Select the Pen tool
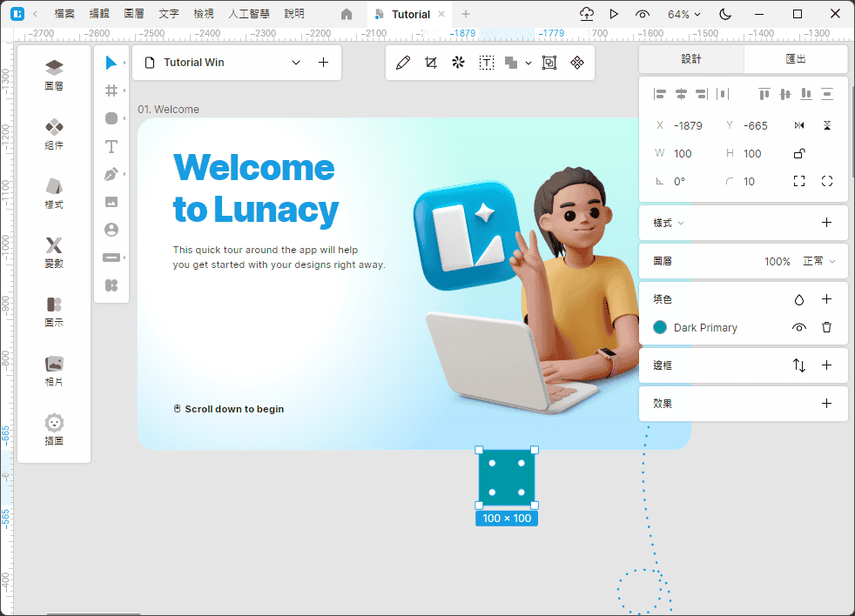 111,174
